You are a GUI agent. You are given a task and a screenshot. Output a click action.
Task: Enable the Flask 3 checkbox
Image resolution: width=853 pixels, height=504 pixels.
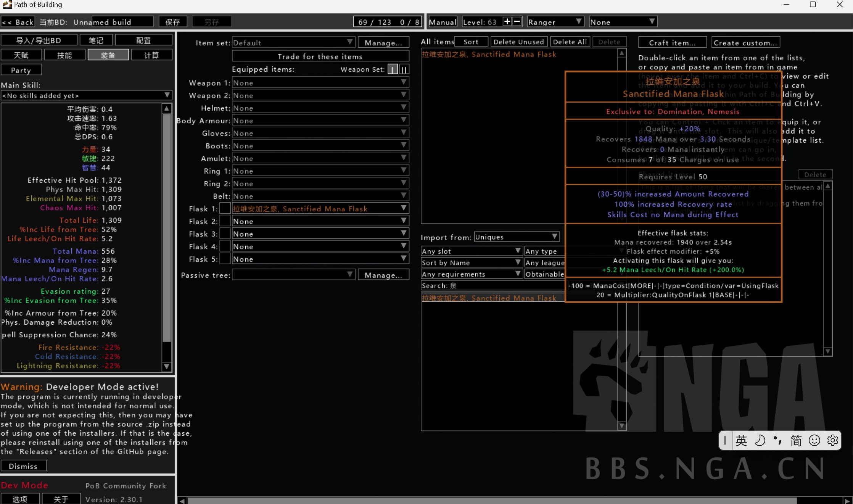point(225,234)
